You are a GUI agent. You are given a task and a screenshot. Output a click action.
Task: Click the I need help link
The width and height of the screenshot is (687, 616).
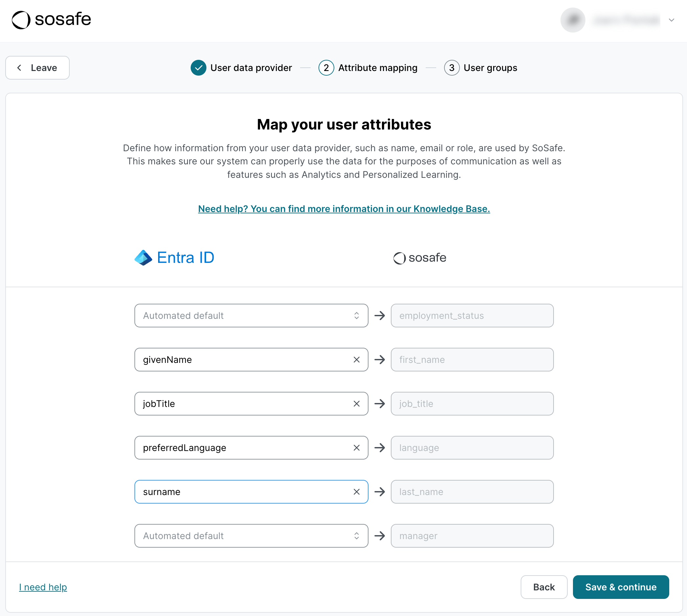[x=43, y=587]
